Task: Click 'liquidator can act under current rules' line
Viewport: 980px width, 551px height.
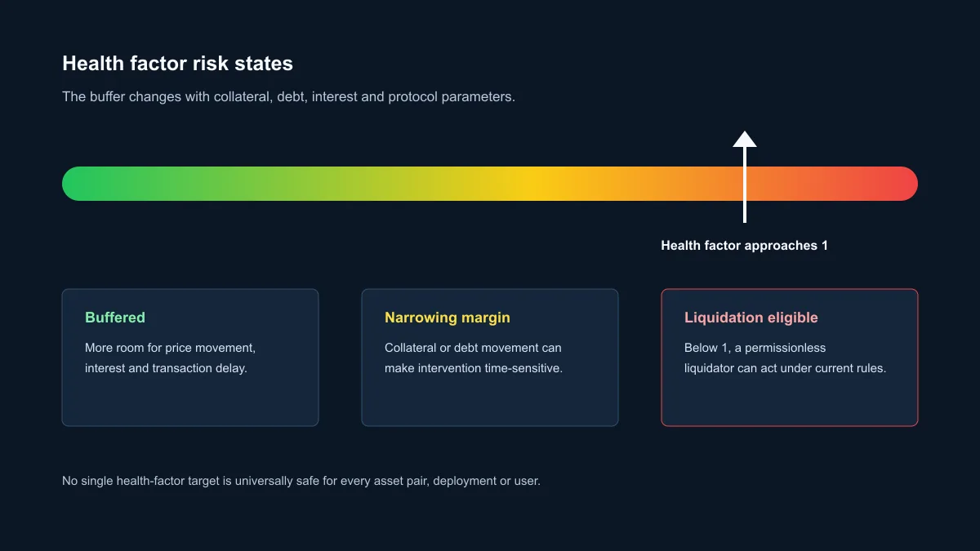Action: coord(785,368)
